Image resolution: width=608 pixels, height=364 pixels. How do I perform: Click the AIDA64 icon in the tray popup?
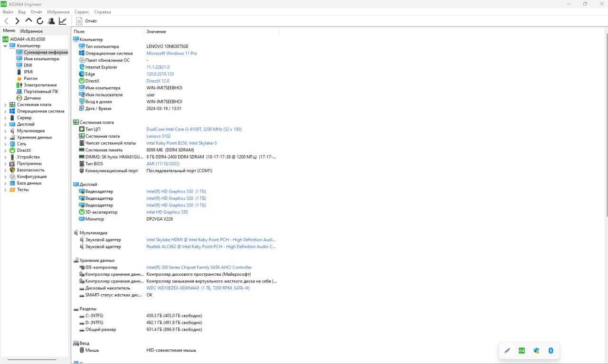pos(522,351)
